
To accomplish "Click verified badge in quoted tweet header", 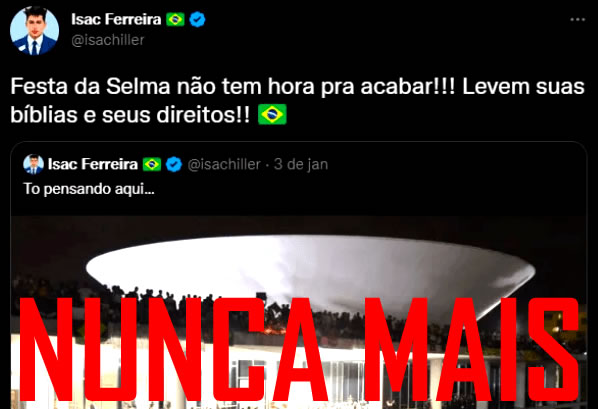I will 174,164.
